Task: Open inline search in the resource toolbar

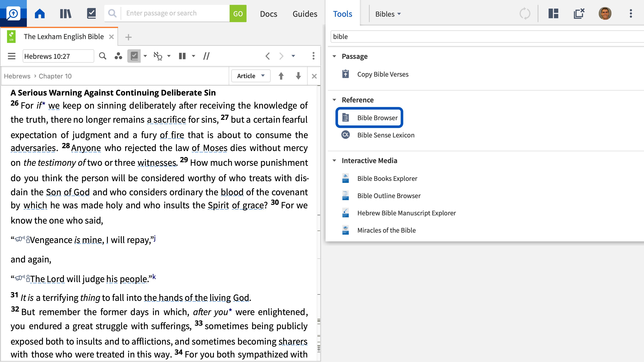Action: [x=102, y=56]
